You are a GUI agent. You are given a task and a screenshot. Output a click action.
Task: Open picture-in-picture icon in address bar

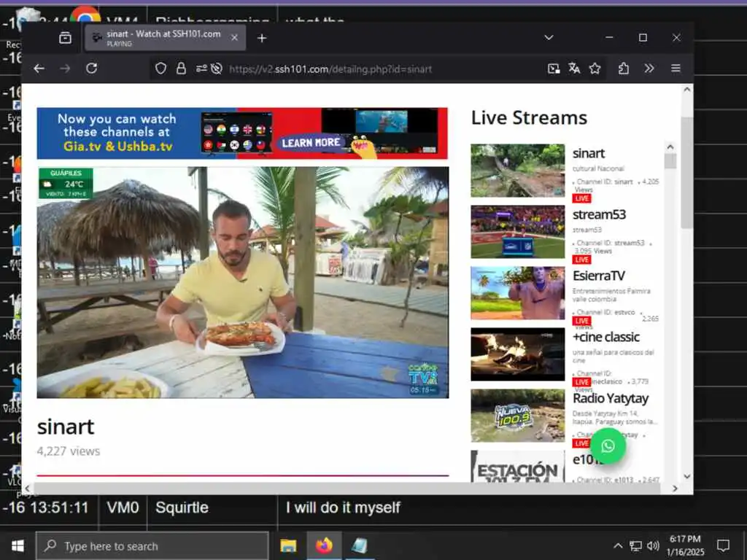tap(554, 69)
